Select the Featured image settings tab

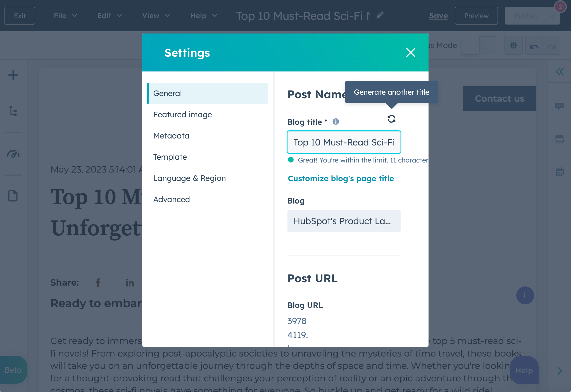(x=182, y=114)
